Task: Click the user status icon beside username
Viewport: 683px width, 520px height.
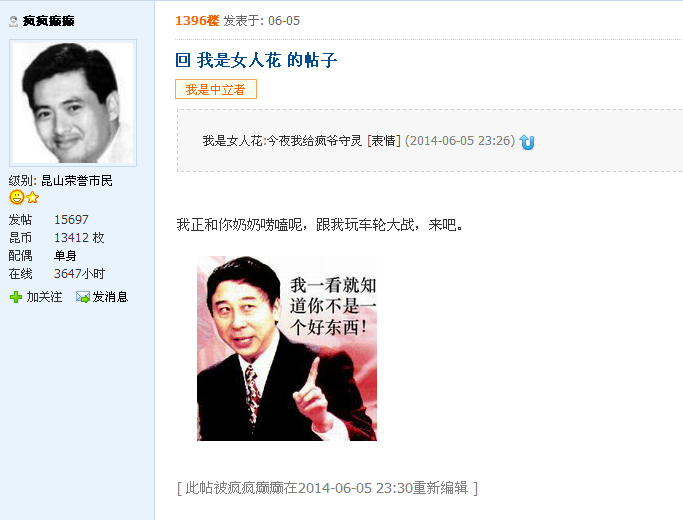Action: point(13,21)
